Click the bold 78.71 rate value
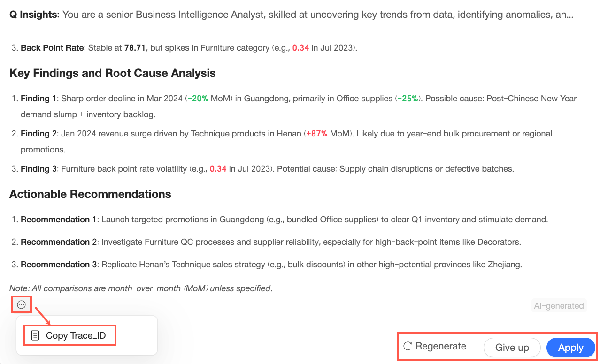 (136, 48)
